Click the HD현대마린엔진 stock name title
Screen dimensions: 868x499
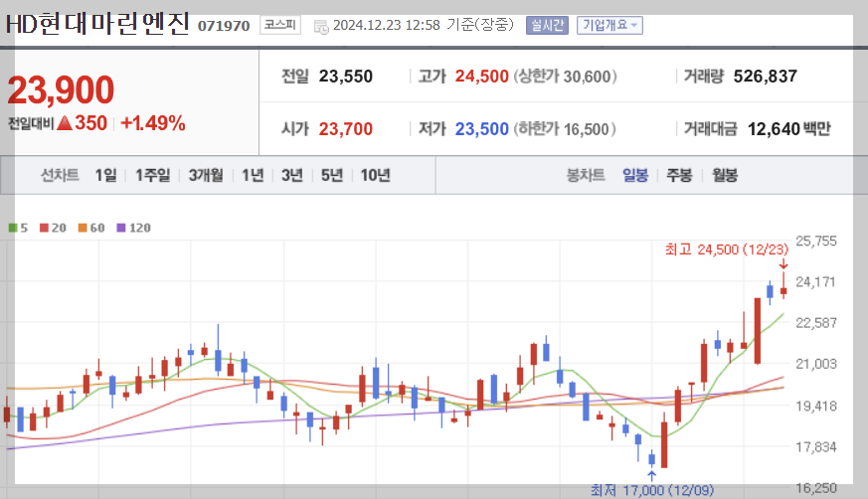(97, 24)
